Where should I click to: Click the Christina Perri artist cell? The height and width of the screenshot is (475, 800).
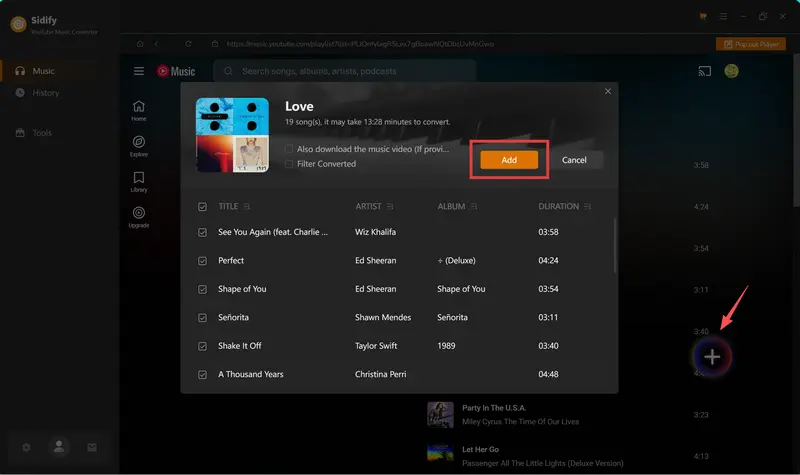click(x=381, y=374)
